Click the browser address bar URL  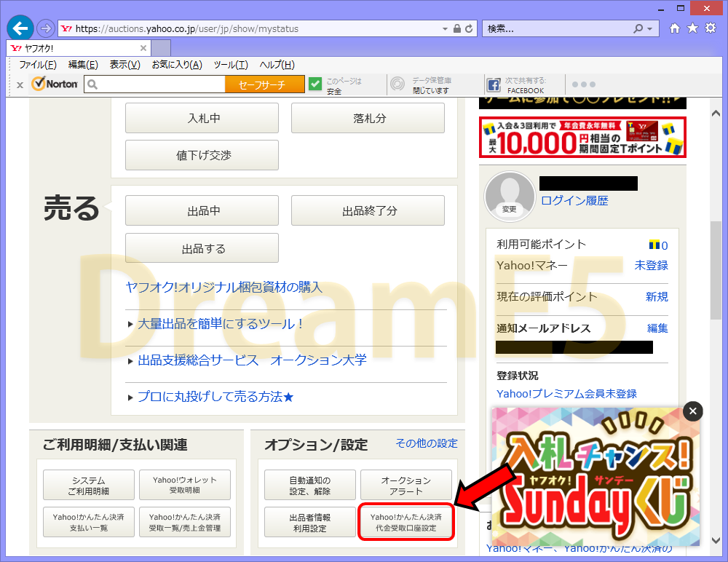(x=187, y=29)
